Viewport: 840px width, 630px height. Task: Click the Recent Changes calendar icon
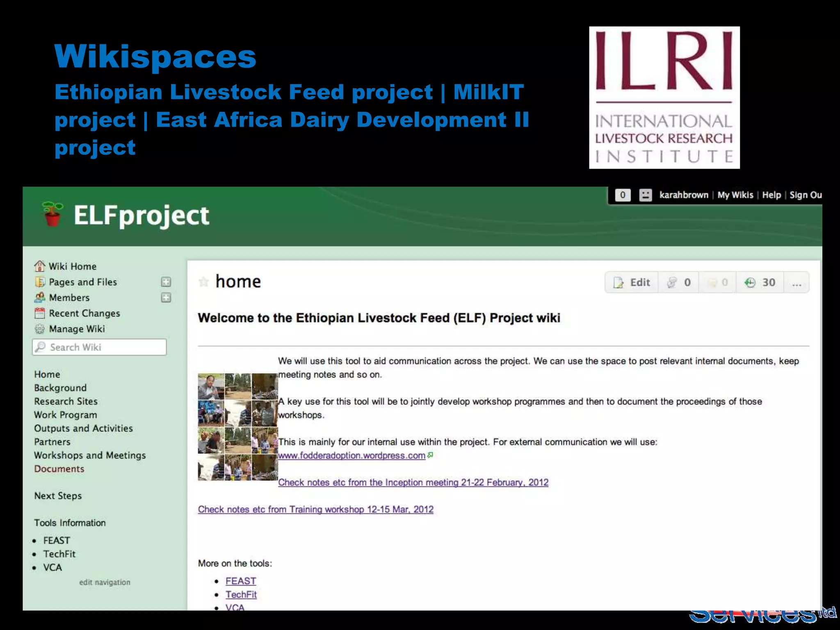click(40, 313)
